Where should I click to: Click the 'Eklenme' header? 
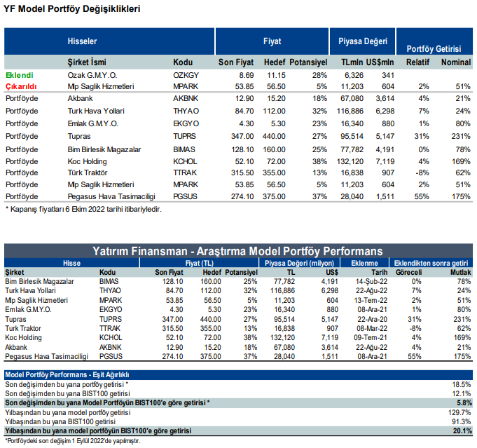click(364, 263)
